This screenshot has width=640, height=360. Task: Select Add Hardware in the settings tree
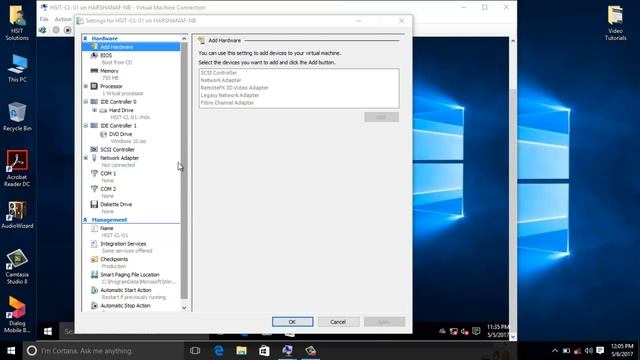131,47
